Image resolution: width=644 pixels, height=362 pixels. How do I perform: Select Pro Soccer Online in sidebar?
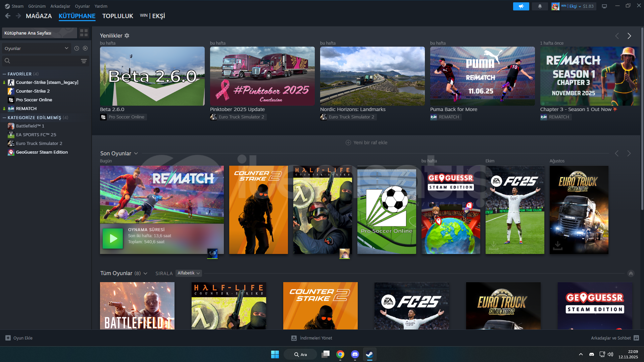pyautogui.click(x=34, y=100)
